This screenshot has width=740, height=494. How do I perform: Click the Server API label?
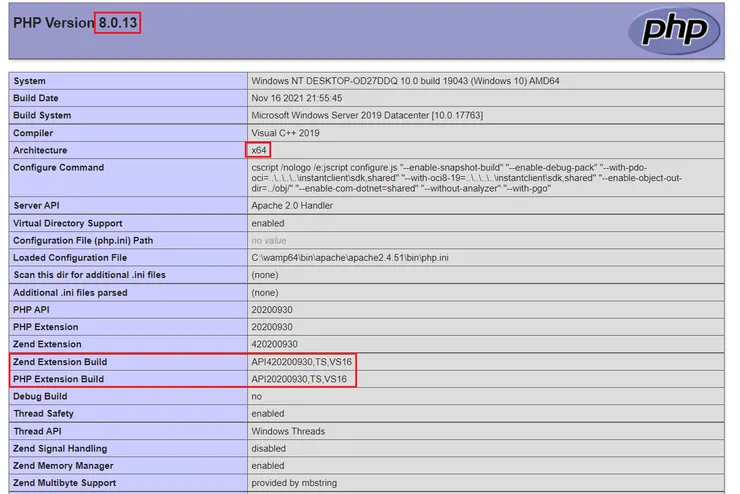[x=36, y=205]
